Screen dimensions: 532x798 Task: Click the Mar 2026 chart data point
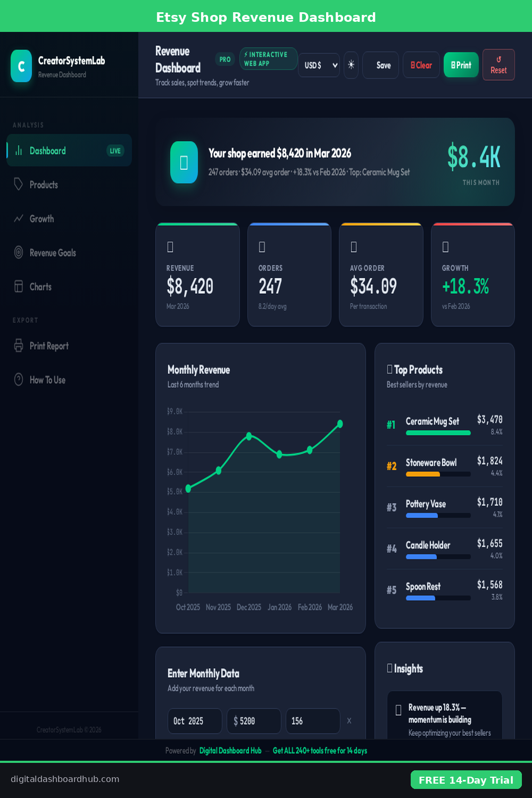[340, 424]
